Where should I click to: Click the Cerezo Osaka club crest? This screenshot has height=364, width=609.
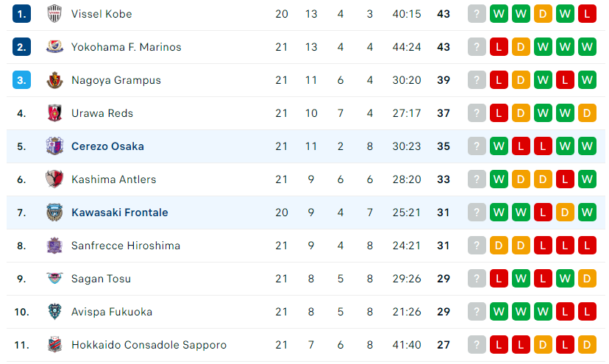[x=54, y=146]
